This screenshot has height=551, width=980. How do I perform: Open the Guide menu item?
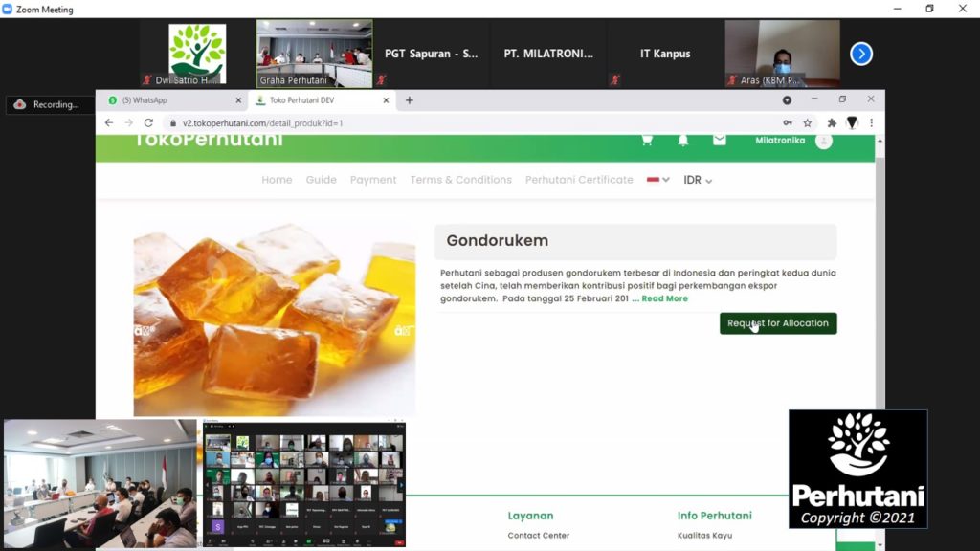(322, 180)
